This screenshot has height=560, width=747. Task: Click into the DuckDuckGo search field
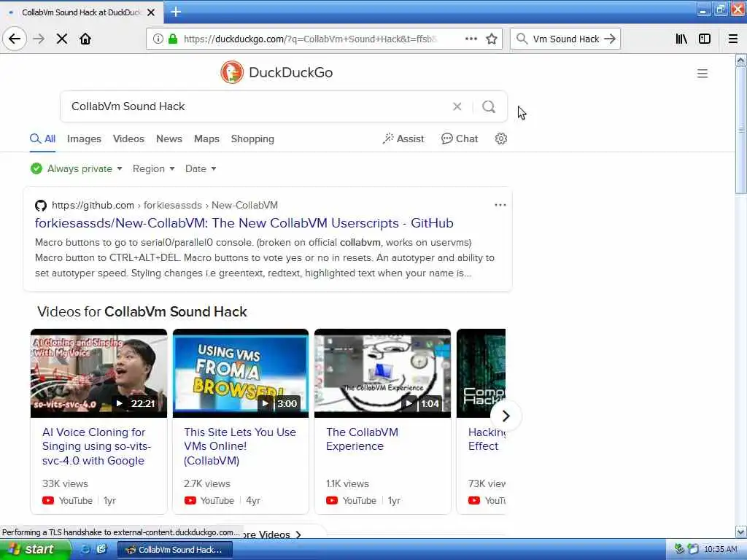(x=258, y=106)
